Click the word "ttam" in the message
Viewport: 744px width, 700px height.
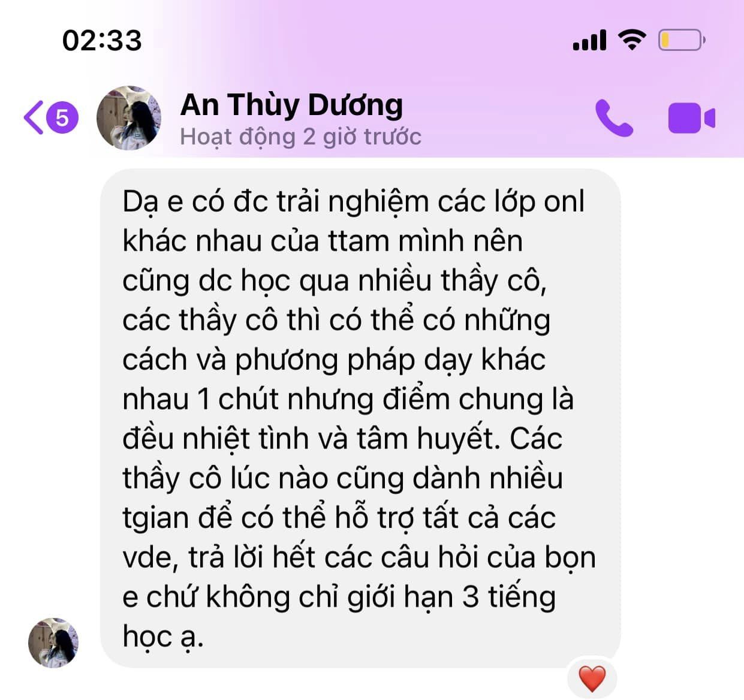point(359,241)
